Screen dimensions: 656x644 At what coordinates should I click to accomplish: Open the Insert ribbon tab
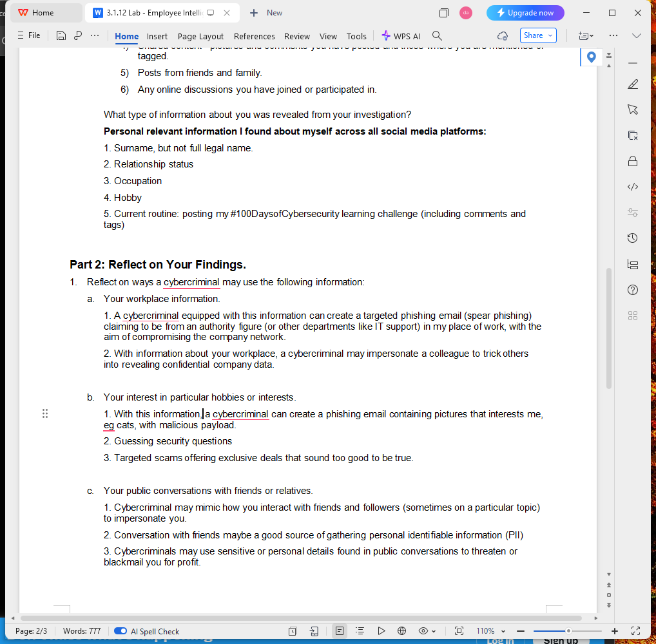click(157, 36)
